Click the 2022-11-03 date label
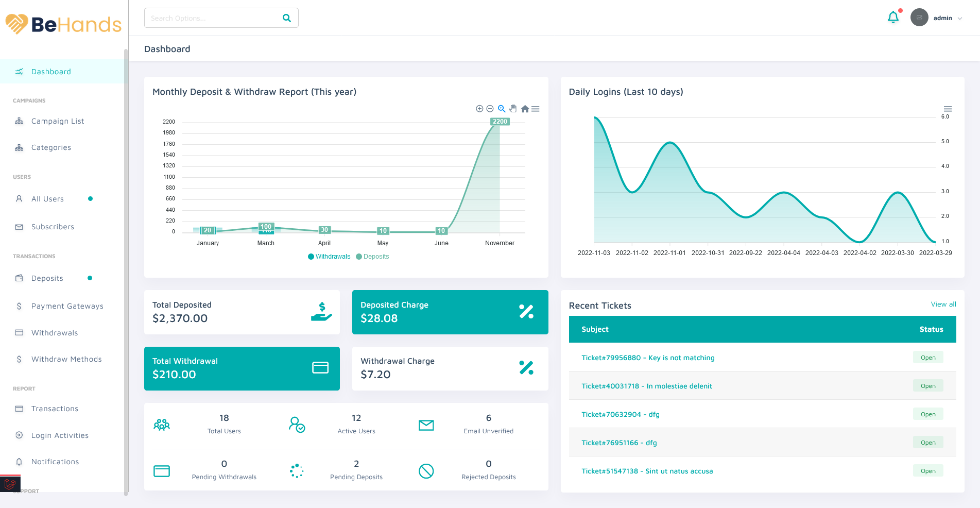The height and width of the screenshot is (508, 980). click(594, 253)
